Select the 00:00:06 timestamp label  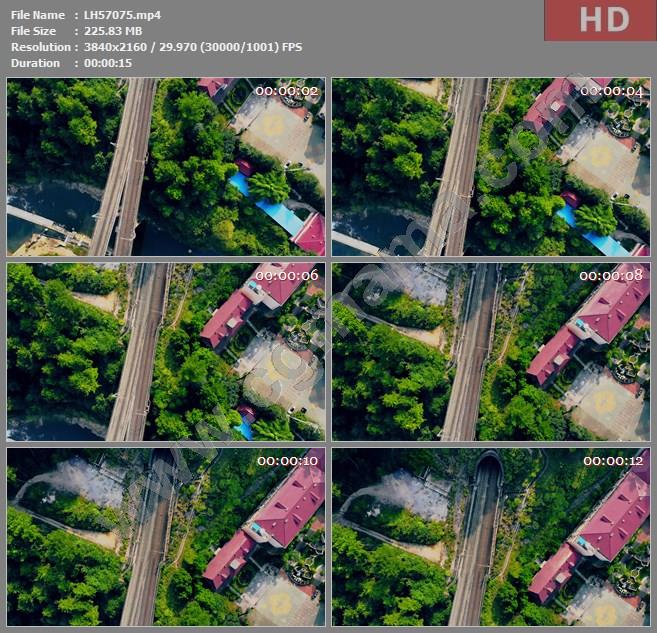pos(286,276)
